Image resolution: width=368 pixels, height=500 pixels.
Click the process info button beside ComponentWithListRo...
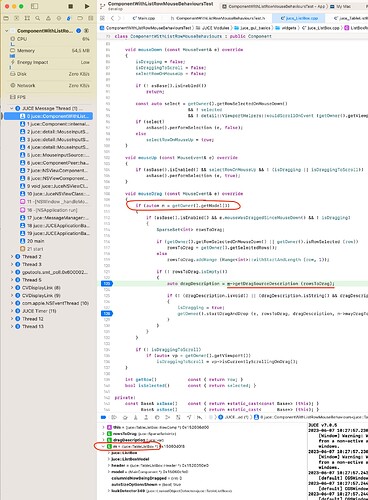[x=78, y=31]
